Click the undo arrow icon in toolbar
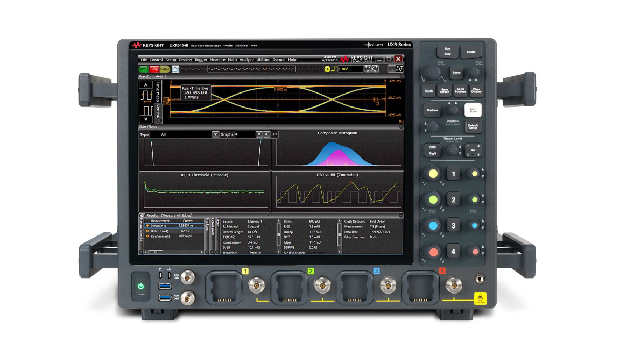The image size is (641, 364). click(x=368, y=69)
